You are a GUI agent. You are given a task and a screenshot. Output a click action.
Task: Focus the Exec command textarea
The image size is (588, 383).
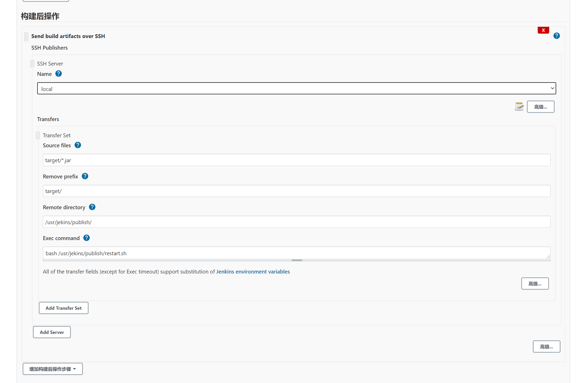297,253
